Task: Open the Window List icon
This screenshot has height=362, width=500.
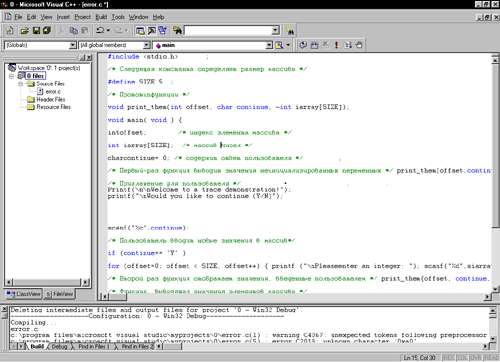Action: (163, 31)
